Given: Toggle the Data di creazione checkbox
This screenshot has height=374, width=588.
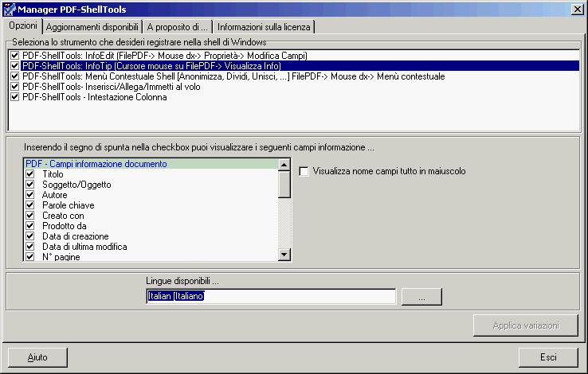Looking at the screenshot, I should pos(30,236).
